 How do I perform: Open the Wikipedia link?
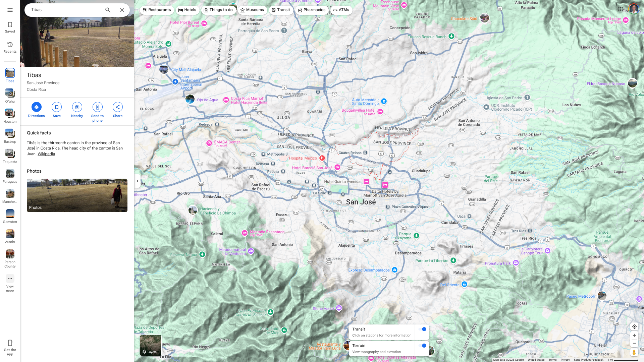[46, 154]
